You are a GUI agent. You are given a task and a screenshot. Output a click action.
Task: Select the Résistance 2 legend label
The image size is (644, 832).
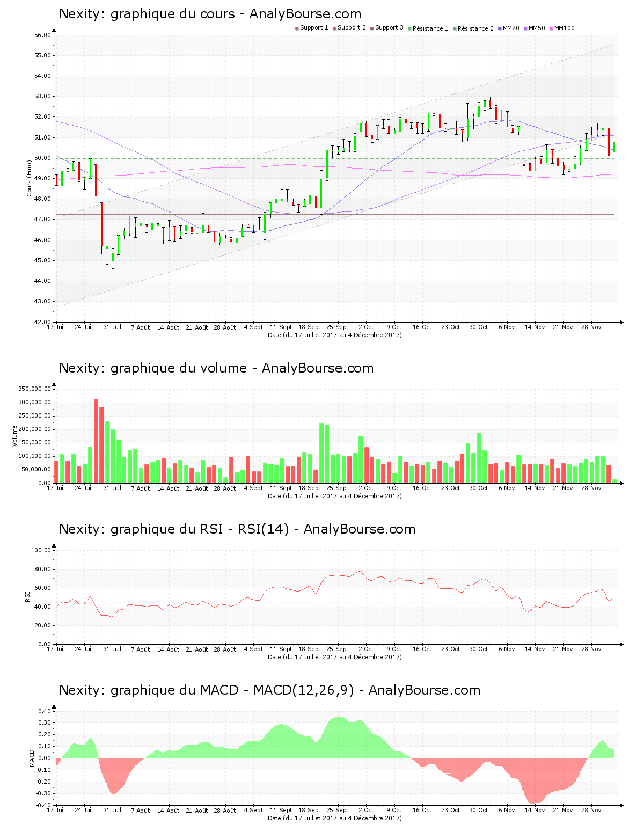(475, 28)
